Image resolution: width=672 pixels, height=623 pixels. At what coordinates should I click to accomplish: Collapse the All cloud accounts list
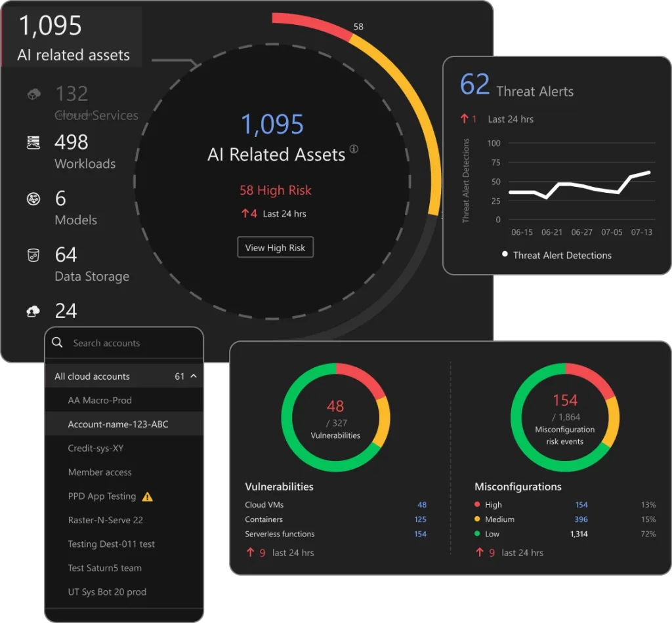[193, 376]
